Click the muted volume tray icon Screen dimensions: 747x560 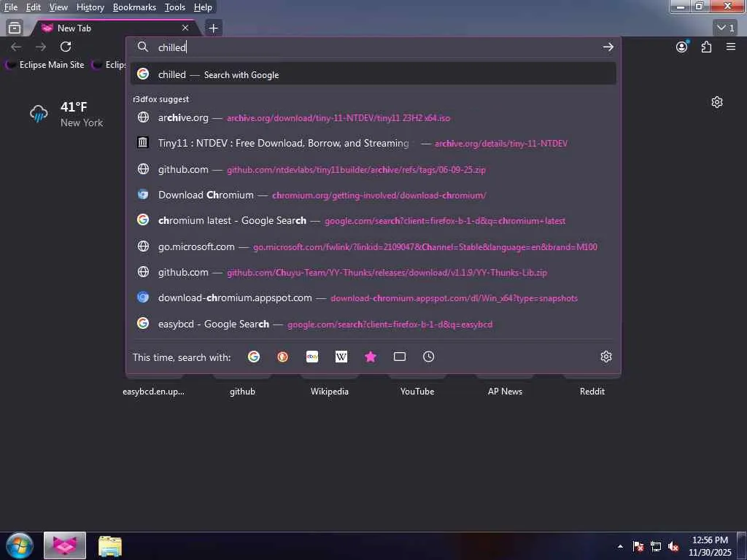[x=673, y=546]
